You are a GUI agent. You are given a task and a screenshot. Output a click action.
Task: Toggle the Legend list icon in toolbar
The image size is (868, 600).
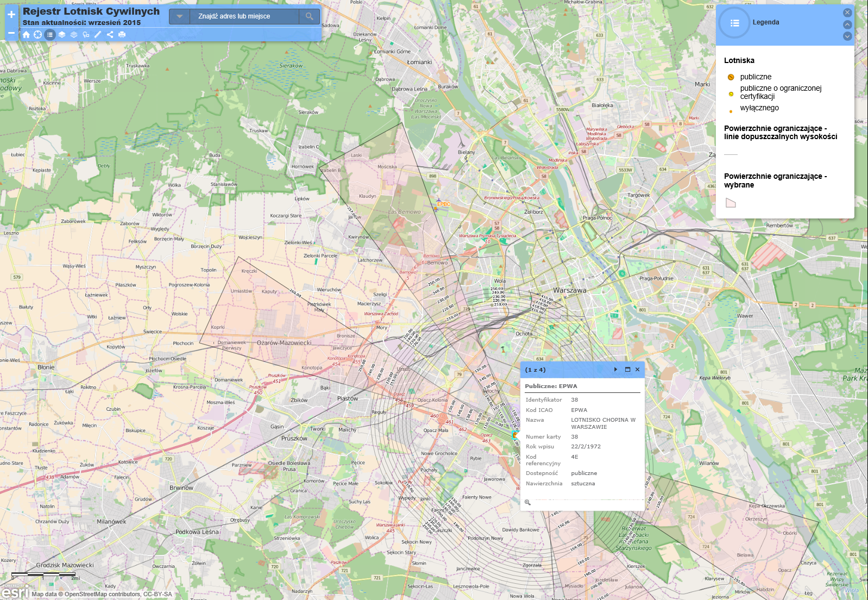(x=50, y=34)
